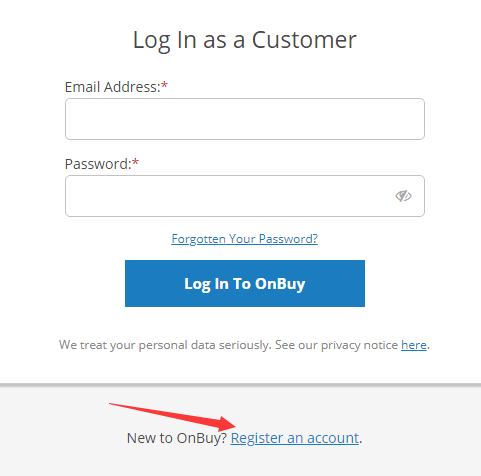Open the Forgotten Your Password? link
The height and width of the screenshot is (476, 481).
coord(245,239)
